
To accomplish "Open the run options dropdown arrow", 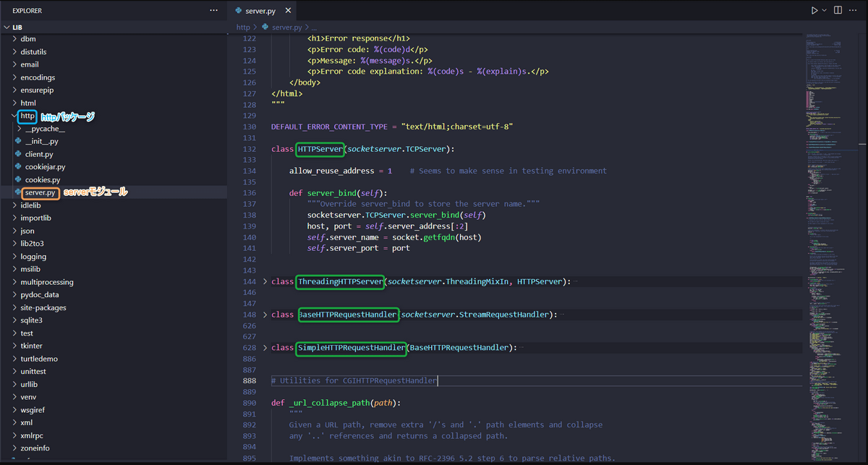I will coord(825,11).
